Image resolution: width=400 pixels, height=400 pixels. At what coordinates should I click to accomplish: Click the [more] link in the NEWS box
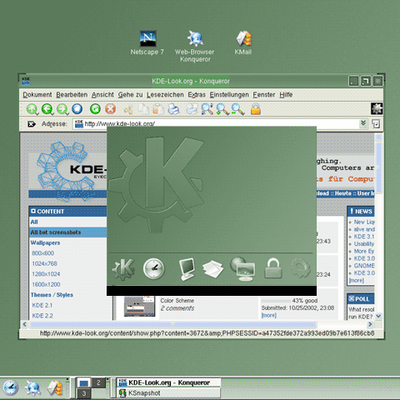pyautogui.click(x=356, y=280)
